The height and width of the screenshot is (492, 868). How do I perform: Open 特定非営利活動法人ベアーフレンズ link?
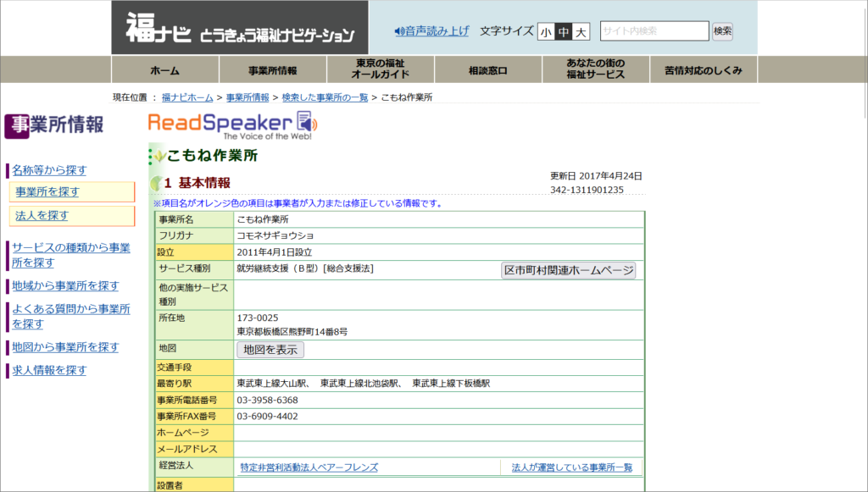click(309, 467)
